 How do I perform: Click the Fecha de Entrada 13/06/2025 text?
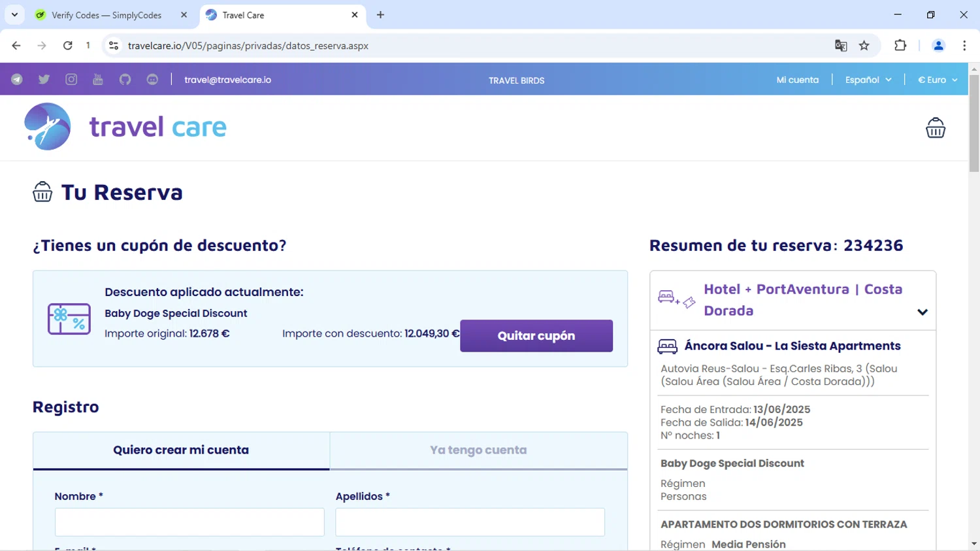click(x=736, y=410)
